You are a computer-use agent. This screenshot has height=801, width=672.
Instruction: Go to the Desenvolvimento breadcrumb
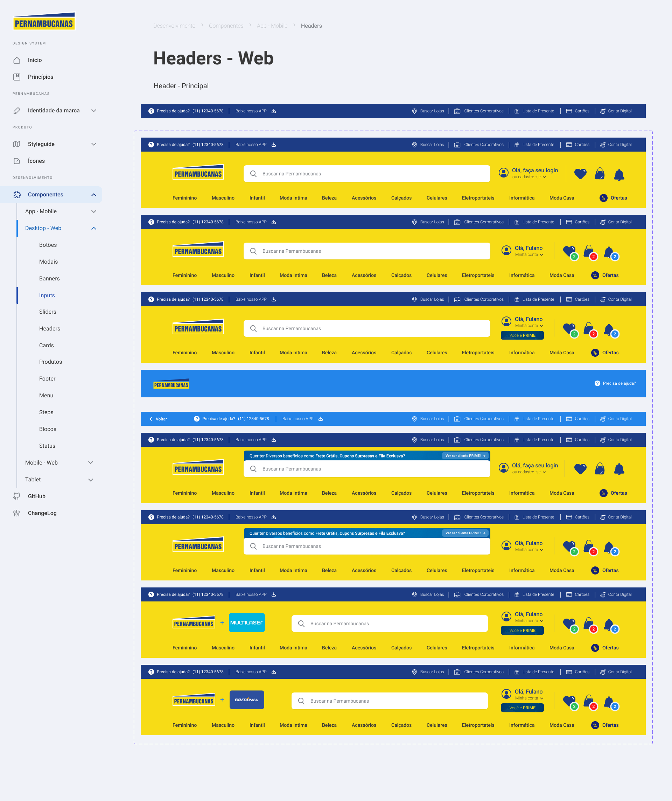(174, 26)
